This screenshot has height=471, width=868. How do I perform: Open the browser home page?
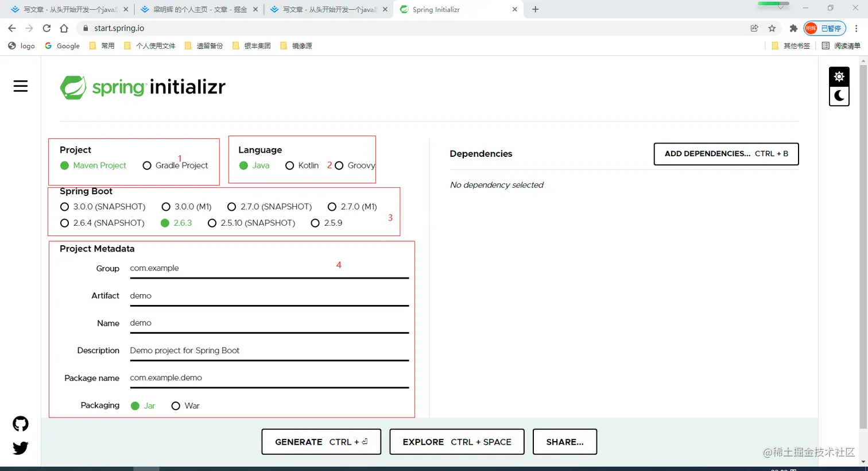coord(64,28)
